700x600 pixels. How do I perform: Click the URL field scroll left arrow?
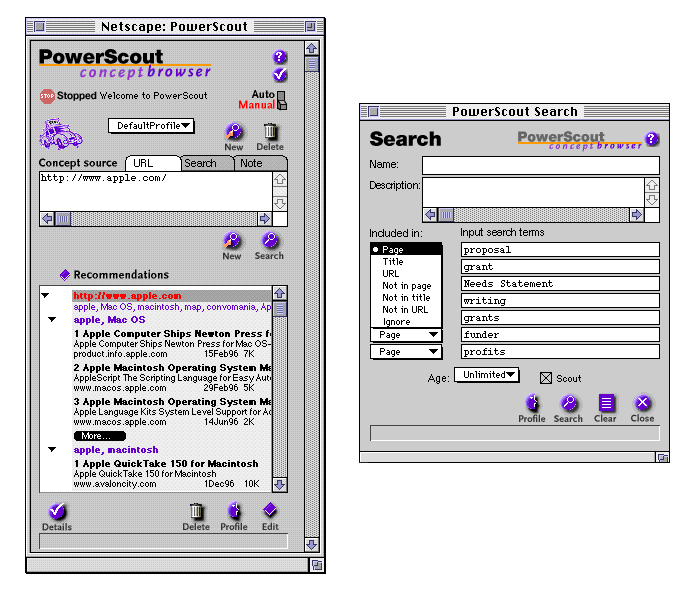[47, 219]
